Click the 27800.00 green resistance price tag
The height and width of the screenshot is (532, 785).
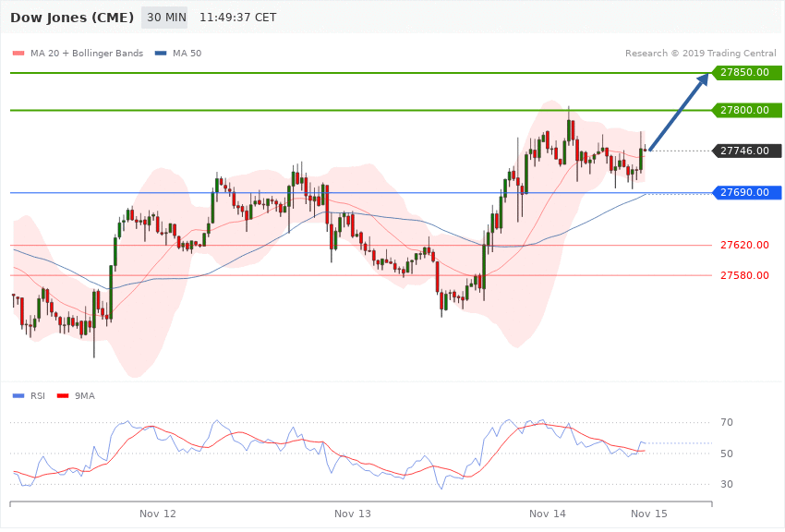click(x=746, y=110)
